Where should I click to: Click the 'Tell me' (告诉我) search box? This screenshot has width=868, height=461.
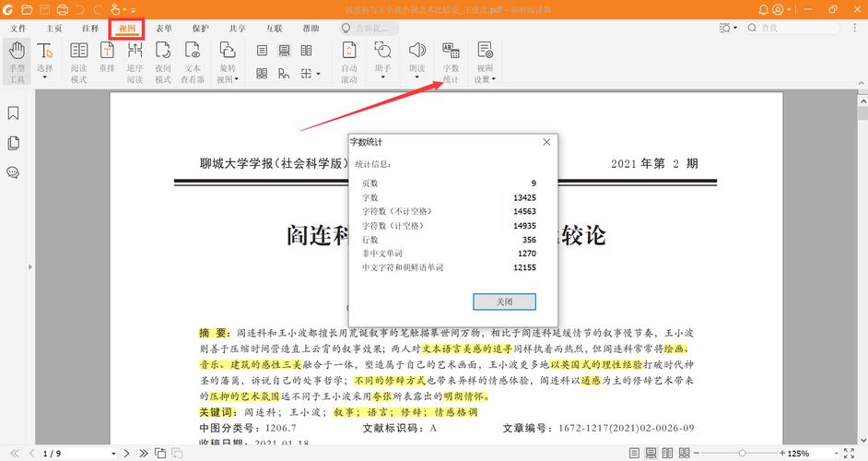(369, 29)
